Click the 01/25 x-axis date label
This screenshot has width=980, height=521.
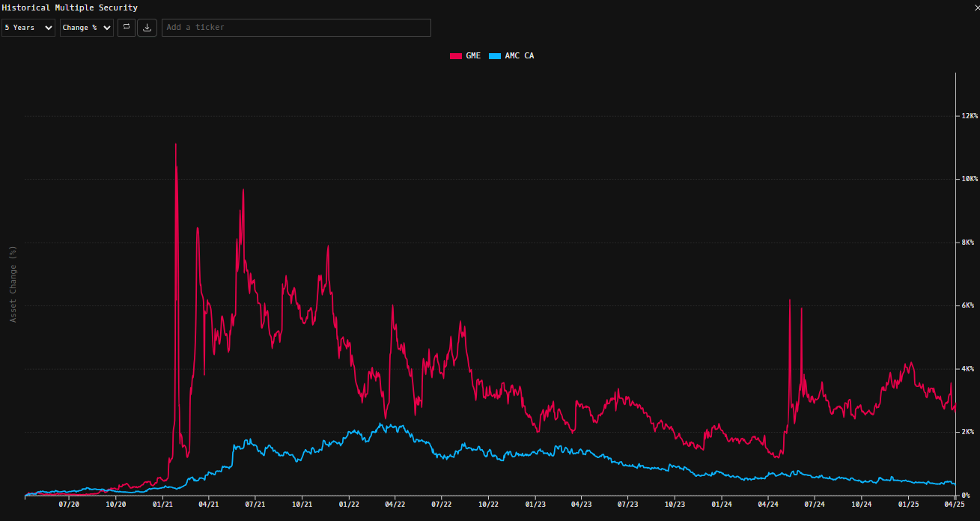908,505
